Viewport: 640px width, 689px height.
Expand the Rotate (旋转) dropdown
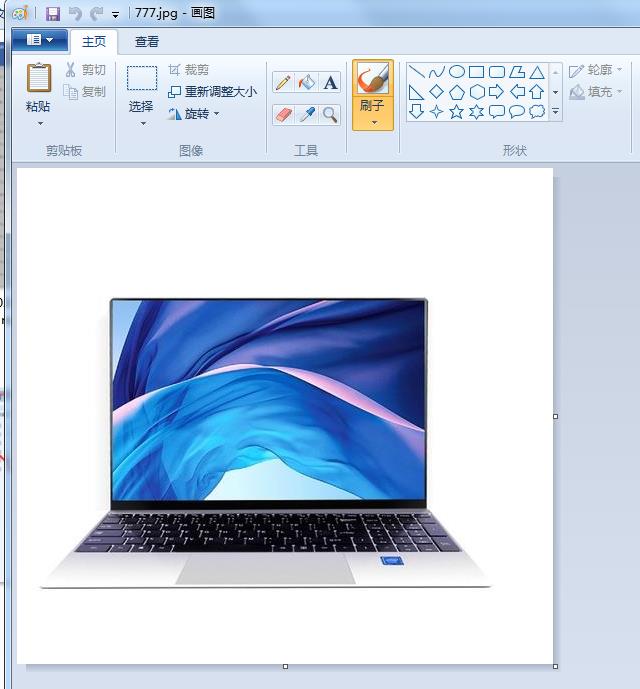tap(216, 114)
